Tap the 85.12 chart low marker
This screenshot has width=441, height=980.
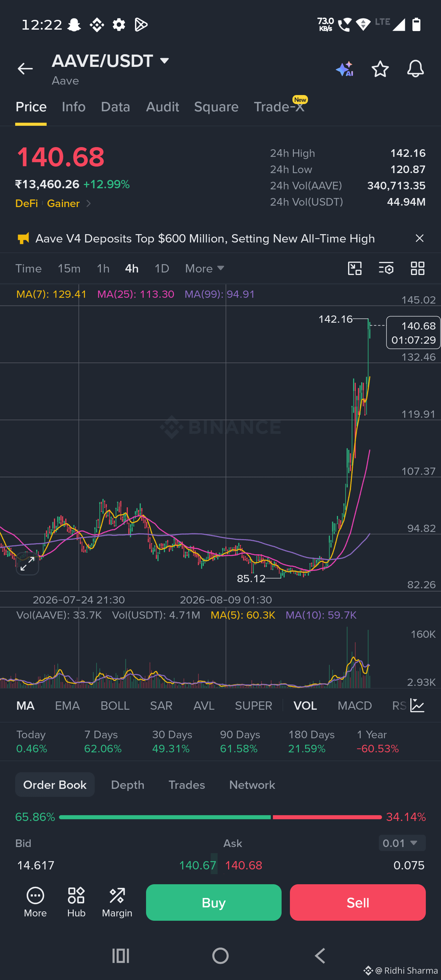[x=251, y=578]
